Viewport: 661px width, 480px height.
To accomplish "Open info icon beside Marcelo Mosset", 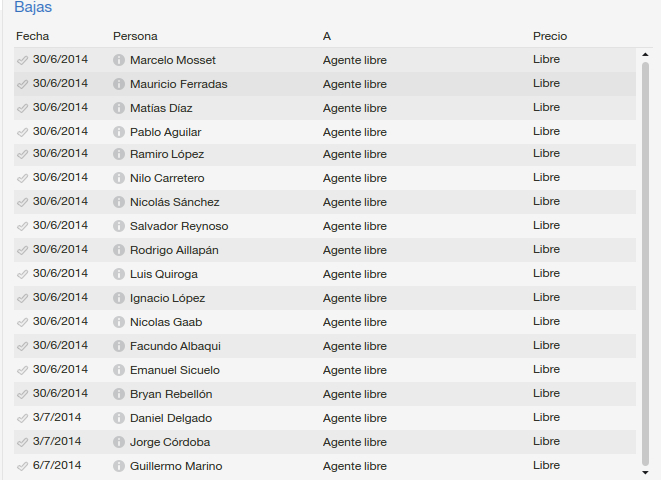I will (119, 60).
